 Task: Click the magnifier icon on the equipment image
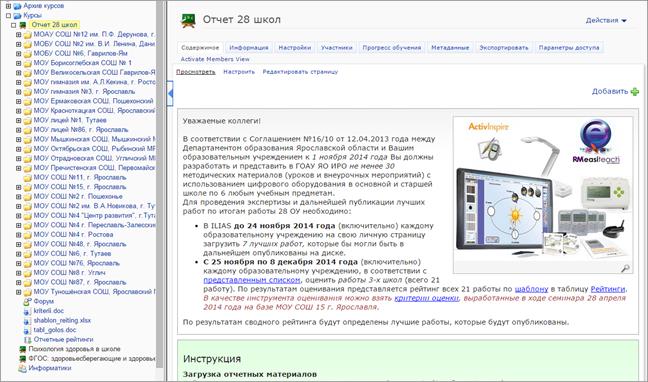[x=625, y=268]
